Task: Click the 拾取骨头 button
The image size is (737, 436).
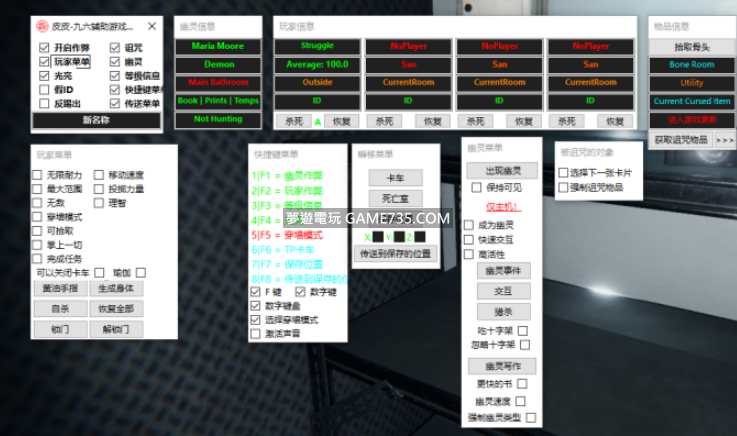Action: 692,47
